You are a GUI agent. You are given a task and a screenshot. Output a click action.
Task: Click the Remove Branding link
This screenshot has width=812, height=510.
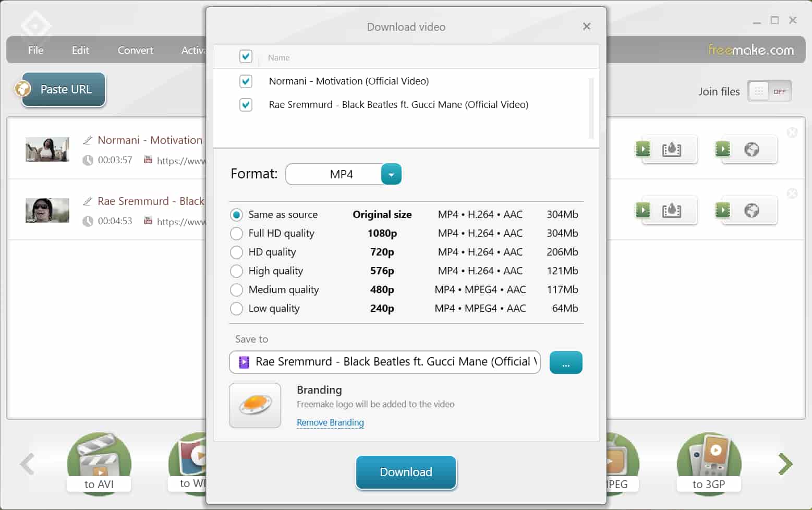330,422
